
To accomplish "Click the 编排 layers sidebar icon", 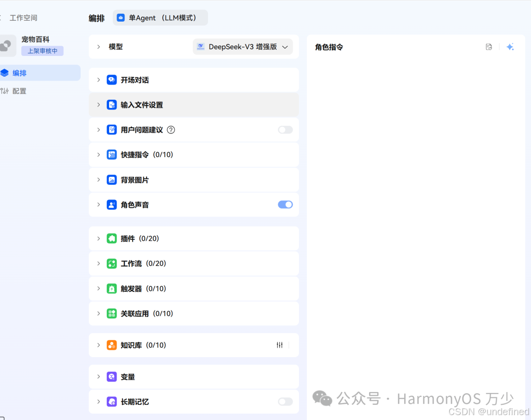I will pos(4,73).
